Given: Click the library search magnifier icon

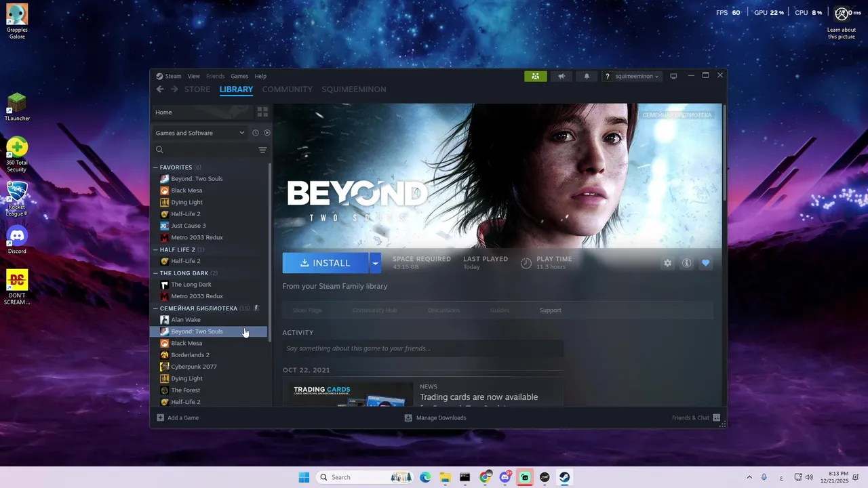Looking at the screenshot, I should [159, 150].
